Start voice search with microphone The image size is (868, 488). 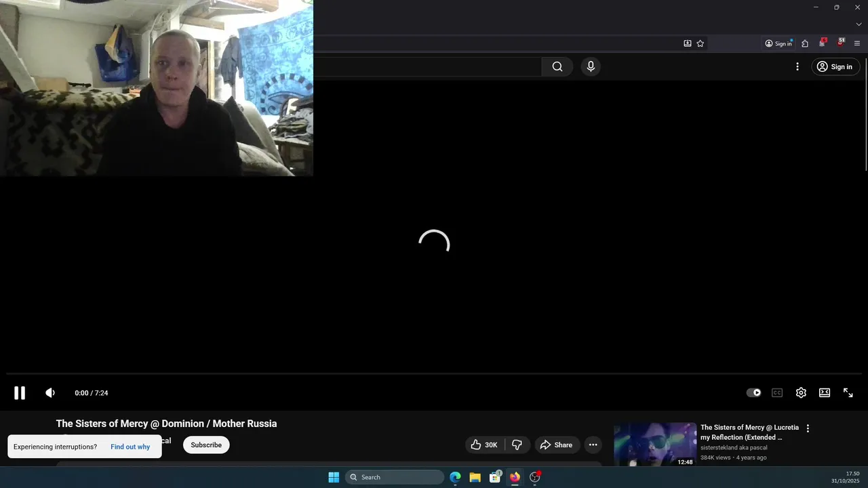pyautogui.click(x=591, y=66)
